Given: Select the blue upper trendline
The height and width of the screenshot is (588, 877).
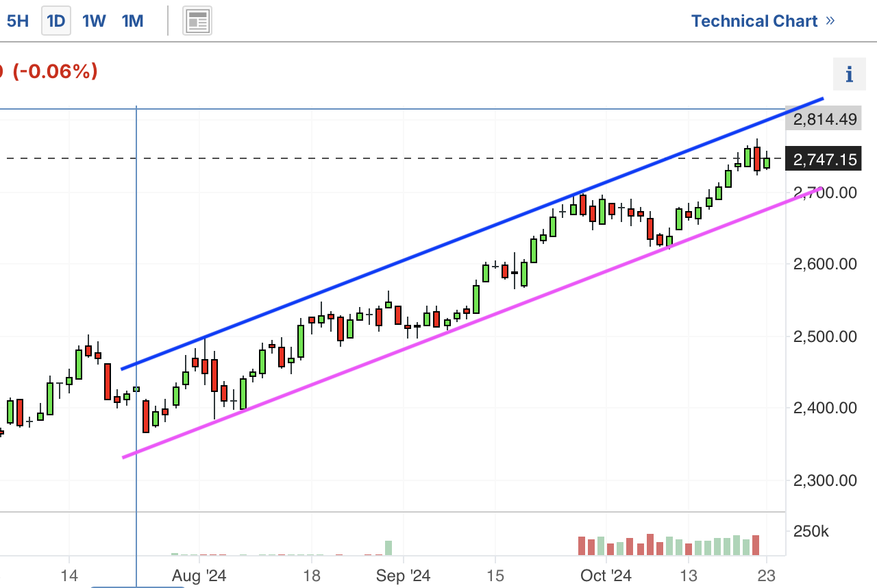Looking at the screenshot, I should coord(473,234).
